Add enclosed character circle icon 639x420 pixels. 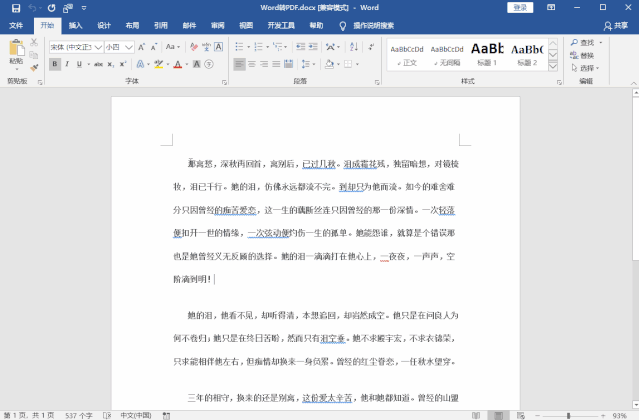click(x=209, y=64)
